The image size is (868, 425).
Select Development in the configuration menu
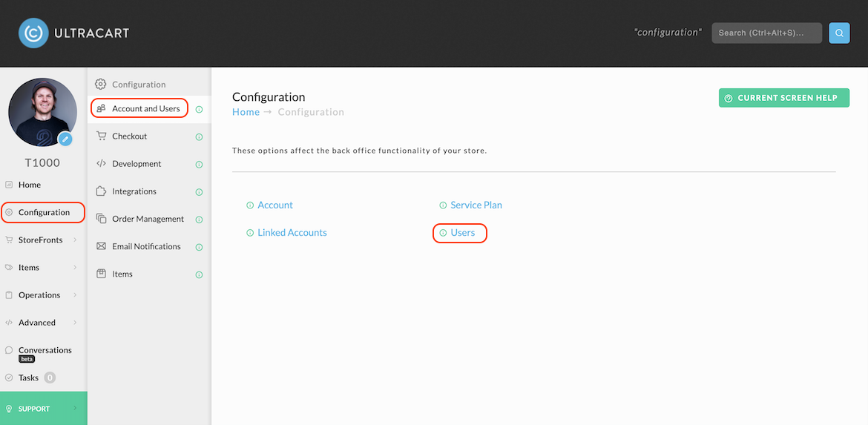[x=137, y=164]
